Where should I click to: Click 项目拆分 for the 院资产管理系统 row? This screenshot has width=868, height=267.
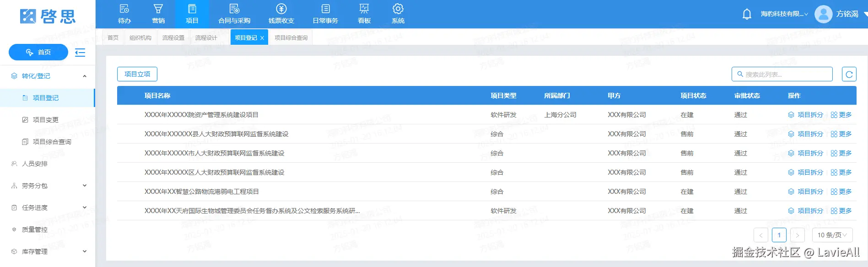click(805, 115)
